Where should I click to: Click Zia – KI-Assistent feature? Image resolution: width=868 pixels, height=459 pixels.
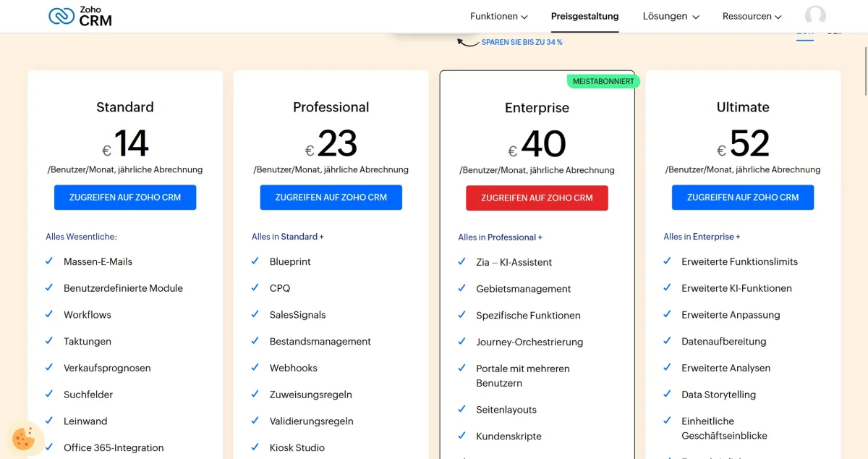coord(514,262)
